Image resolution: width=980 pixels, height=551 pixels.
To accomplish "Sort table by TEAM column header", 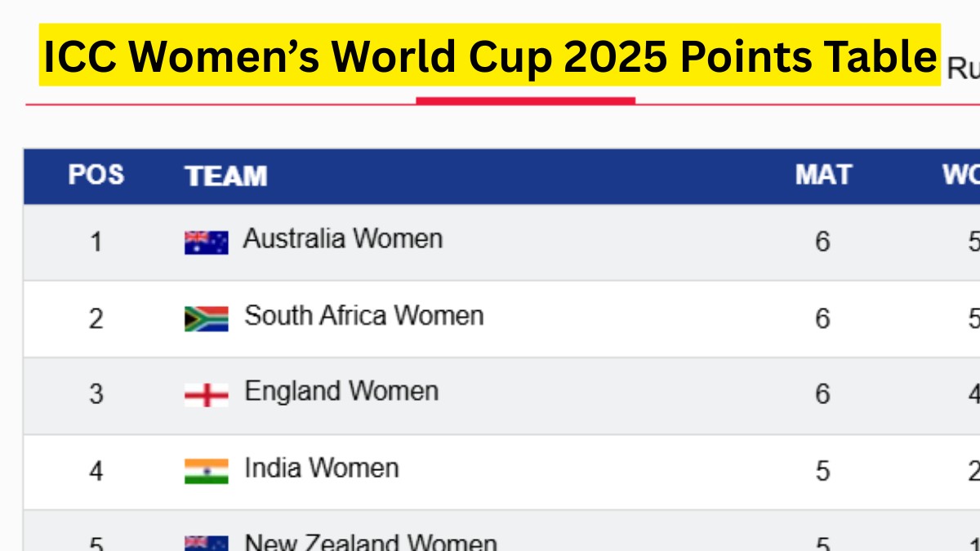I will [226, 176].
